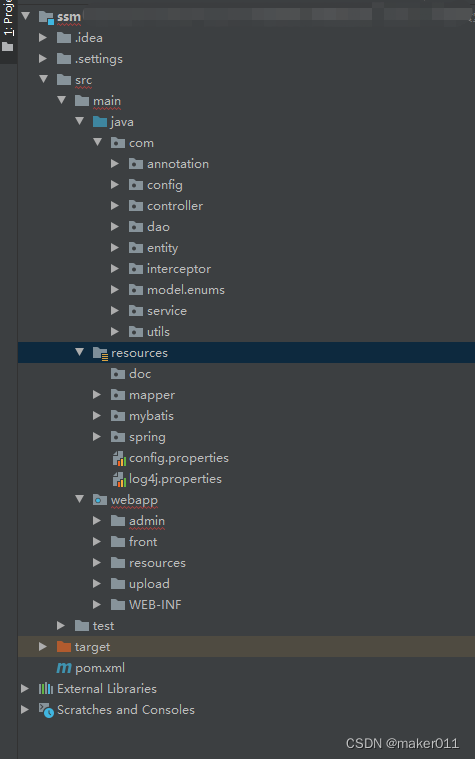Click the interceptor package icon
The image size is (475, 759).
click(x=136, y=269)
